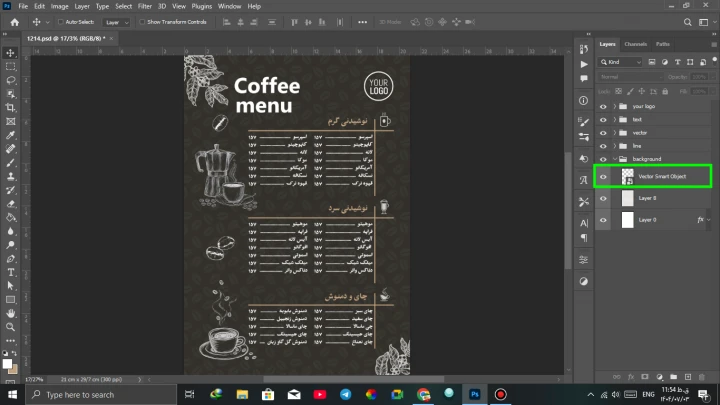The image size is (720, 405).
Task: Select the Move tool
Action: click(x=10, y=52)
